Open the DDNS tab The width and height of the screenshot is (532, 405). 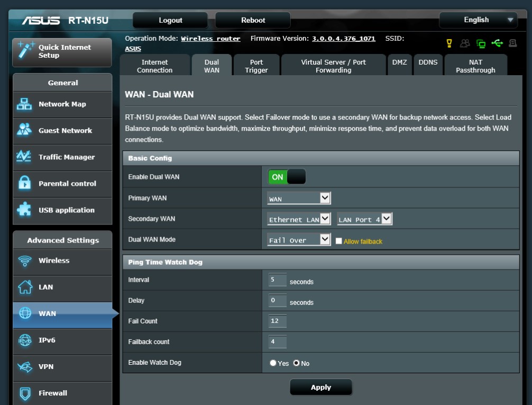click(428, 62)
